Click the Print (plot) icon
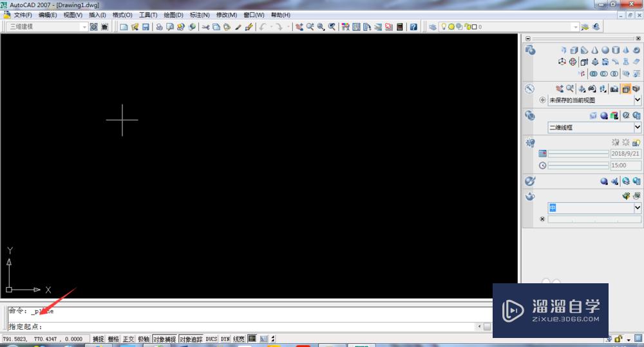The width and height of the screenshot is (644, 347). point(159,26)
